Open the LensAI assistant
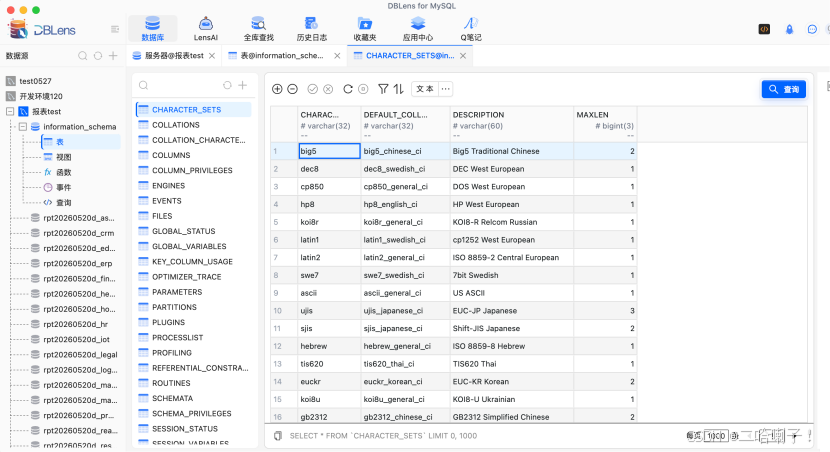The width and height of the screenshot is (830, 452). pyautogui.click(x=205, y=29)
